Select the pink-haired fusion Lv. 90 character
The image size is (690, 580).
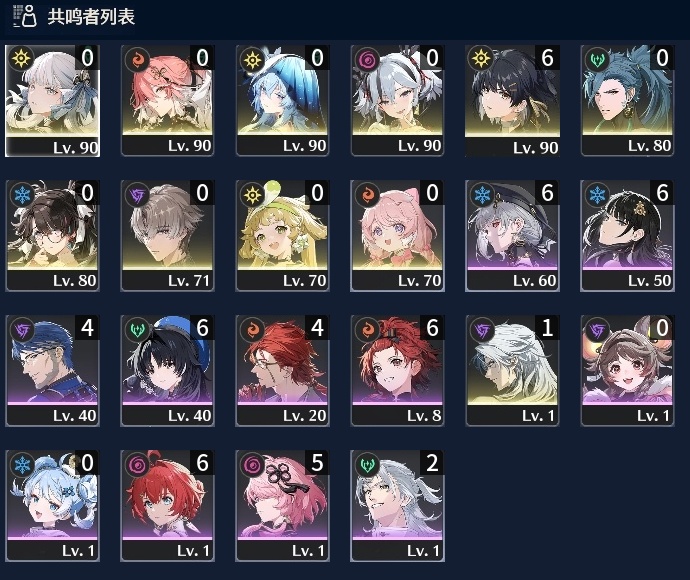167,101
